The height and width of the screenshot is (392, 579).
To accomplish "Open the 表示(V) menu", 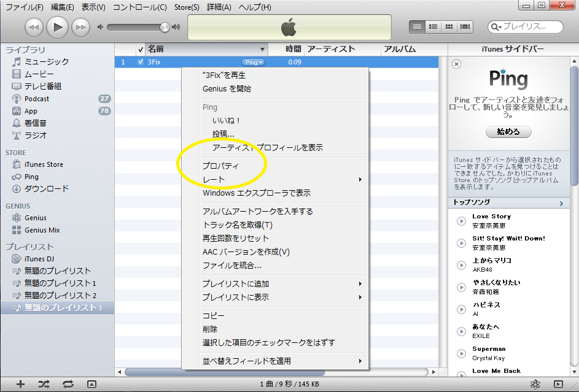I will click(93, 7).
